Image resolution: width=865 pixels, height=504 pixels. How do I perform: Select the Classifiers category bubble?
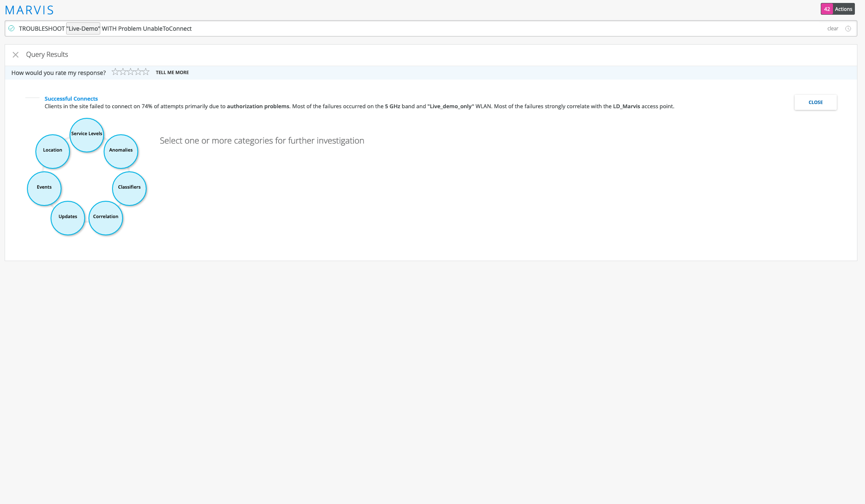click(x=129, y=188)
